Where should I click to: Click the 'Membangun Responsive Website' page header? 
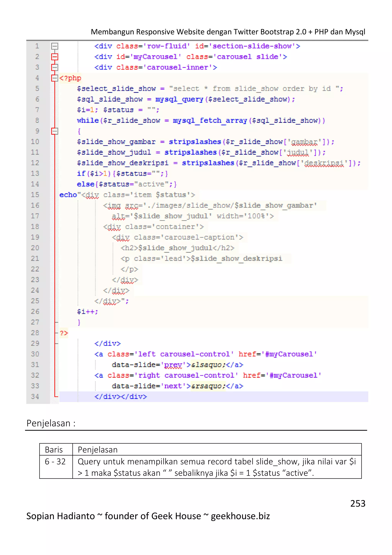228,32
